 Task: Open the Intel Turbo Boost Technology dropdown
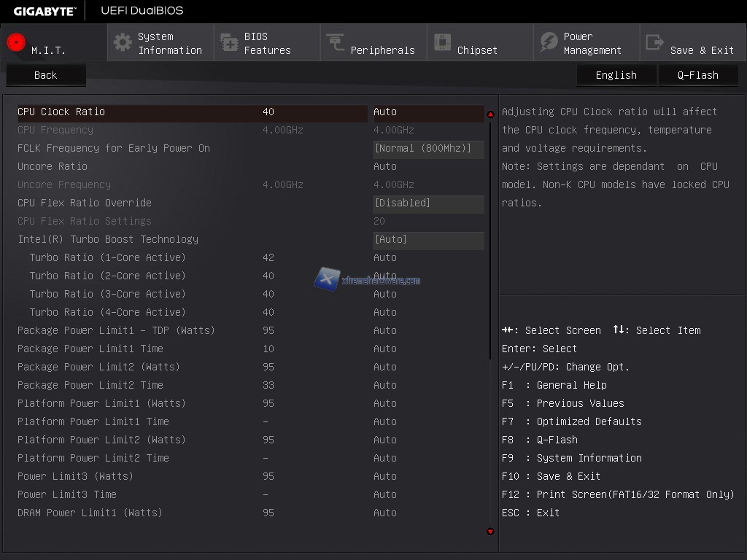point(428,239)
